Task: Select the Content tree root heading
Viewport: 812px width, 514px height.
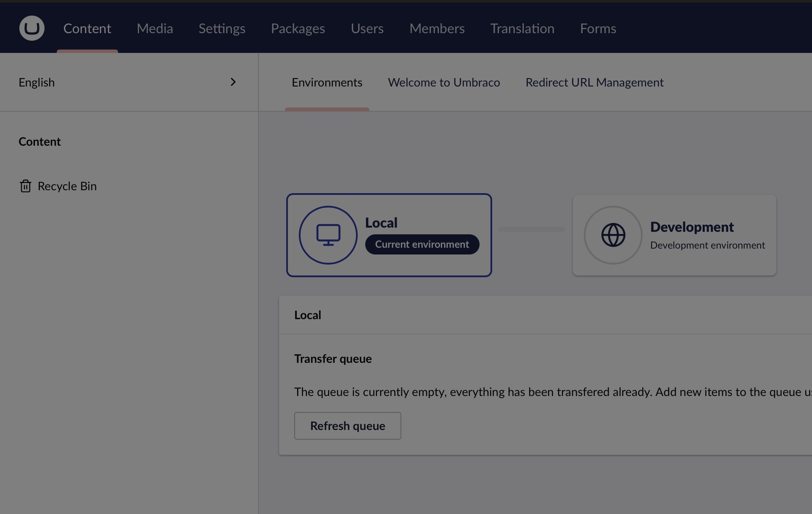Action: (40, 142)
